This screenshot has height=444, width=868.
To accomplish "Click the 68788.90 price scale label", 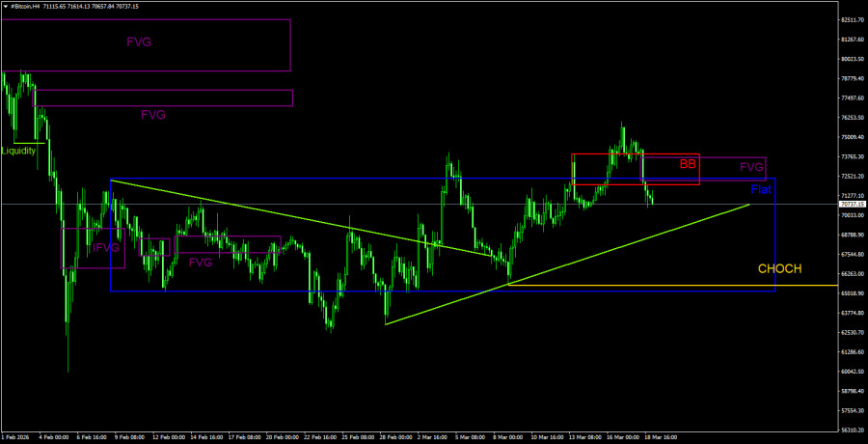I will click(x=852, y=235).
